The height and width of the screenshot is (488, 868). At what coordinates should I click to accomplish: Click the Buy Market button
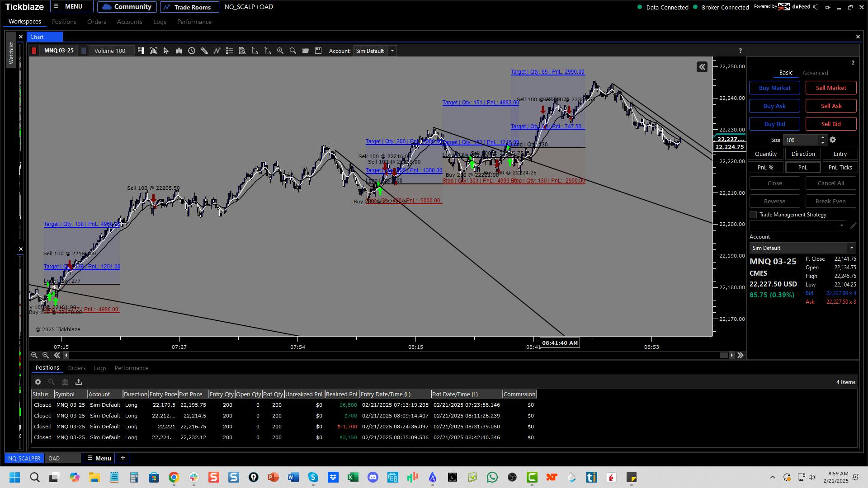[x=774, y=88]
